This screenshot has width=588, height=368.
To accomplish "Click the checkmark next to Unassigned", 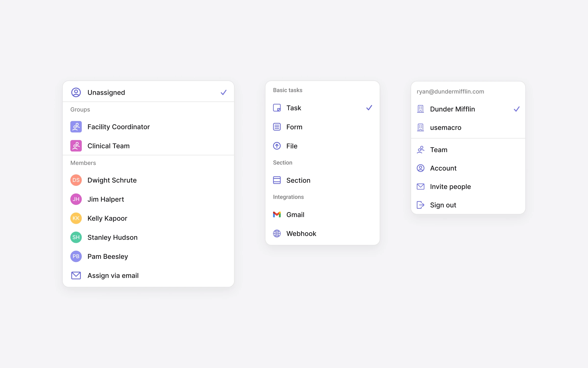I will tap(223, 92).
